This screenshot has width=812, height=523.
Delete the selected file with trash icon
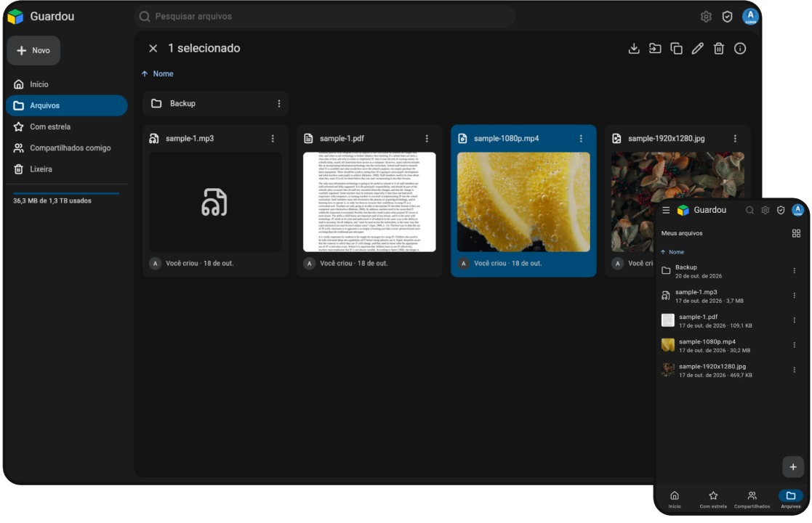[x=719, y=48]
